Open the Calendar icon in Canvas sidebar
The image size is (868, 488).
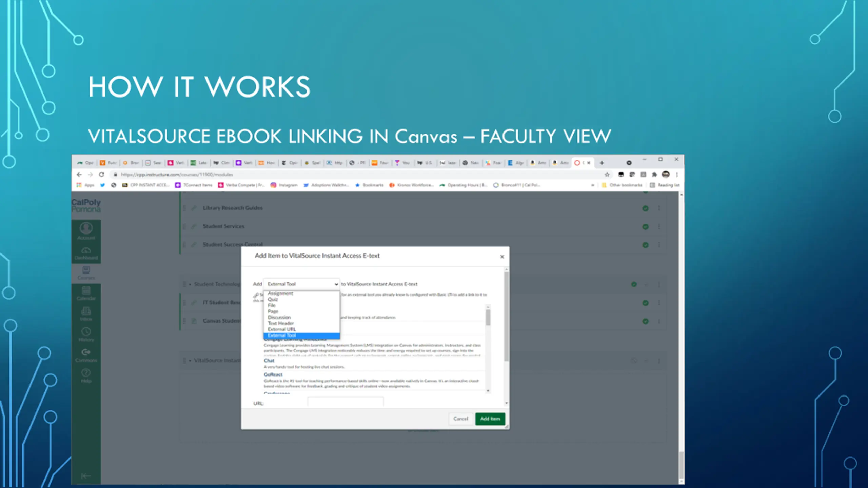(86, 293)
